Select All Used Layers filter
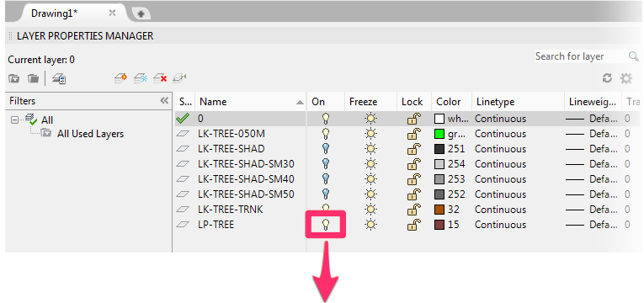 pyautogui.click(x=90, y=134)
